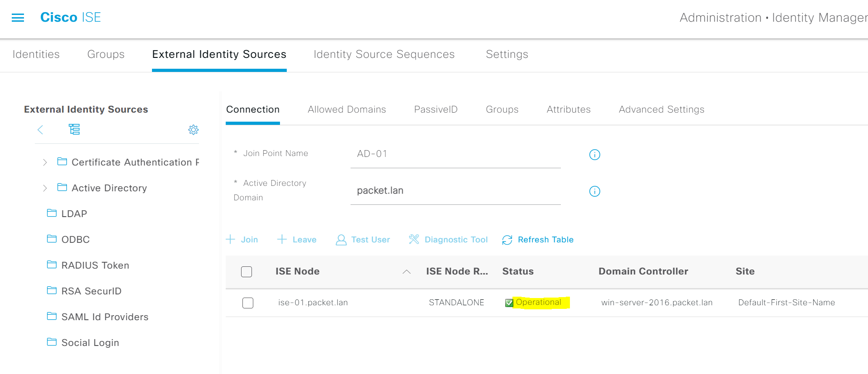Switch to the Allowed Domains tab
The width and height of the screenshot is (868, 374).
pos(346,109)
